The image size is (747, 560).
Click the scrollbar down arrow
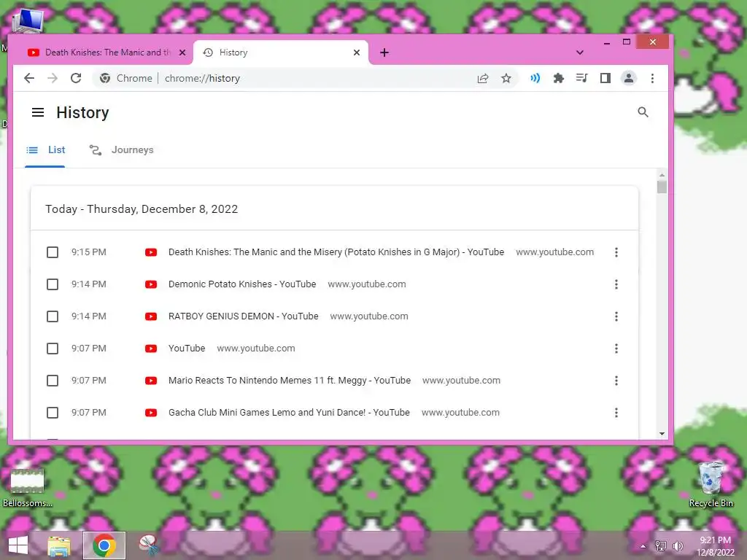(x=662, y=434)
